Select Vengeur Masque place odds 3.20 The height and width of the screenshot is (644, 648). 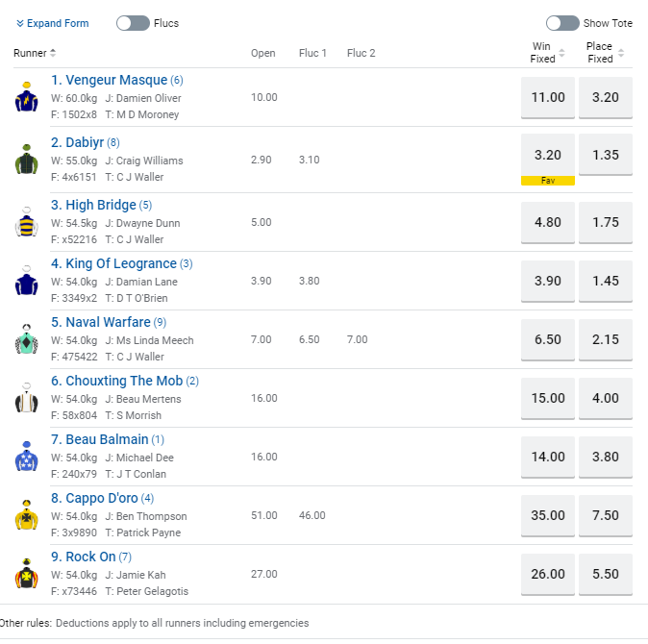pos(605,97)
